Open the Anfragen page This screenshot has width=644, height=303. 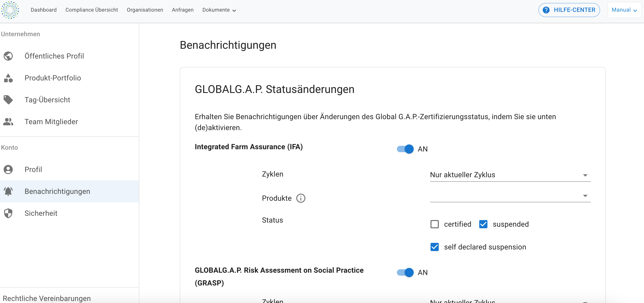(183, 10)
